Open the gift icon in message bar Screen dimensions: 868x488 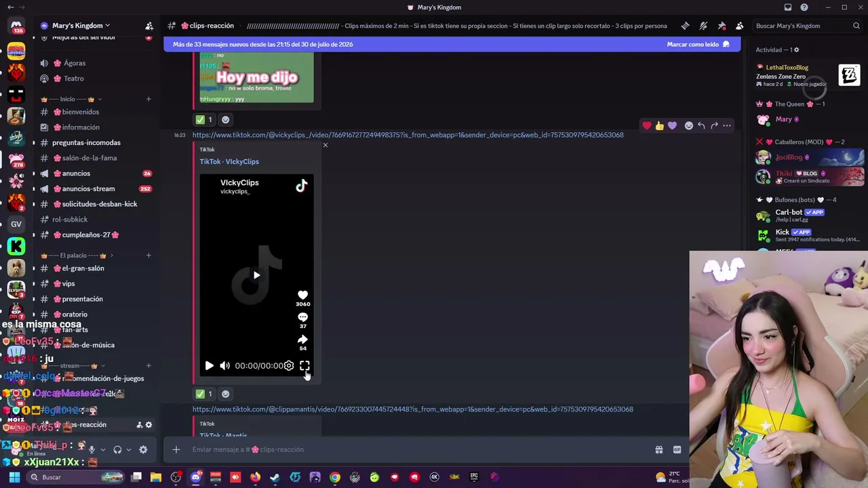pyautogui.click(x=658, y=449)
